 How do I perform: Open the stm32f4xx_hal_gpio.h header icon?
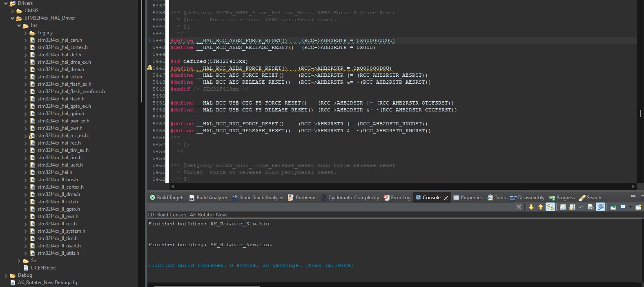[32, 113]
